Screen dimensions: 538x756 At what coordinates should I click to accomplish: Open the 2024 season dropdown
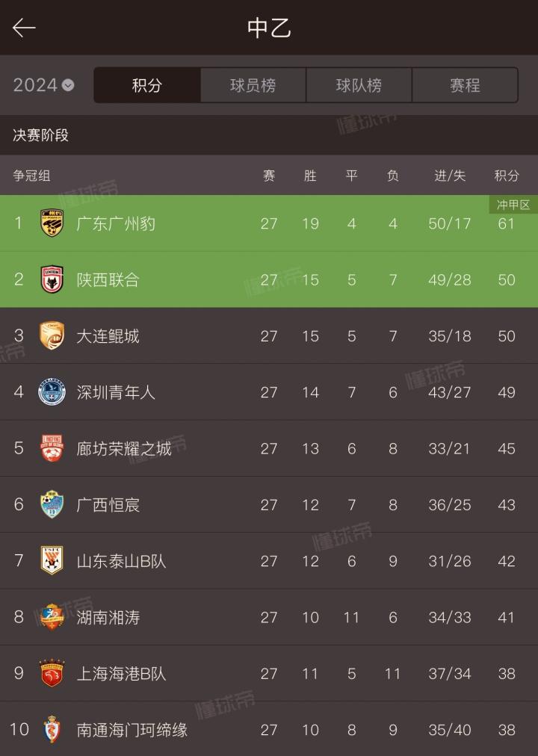(x=43, y=85)
